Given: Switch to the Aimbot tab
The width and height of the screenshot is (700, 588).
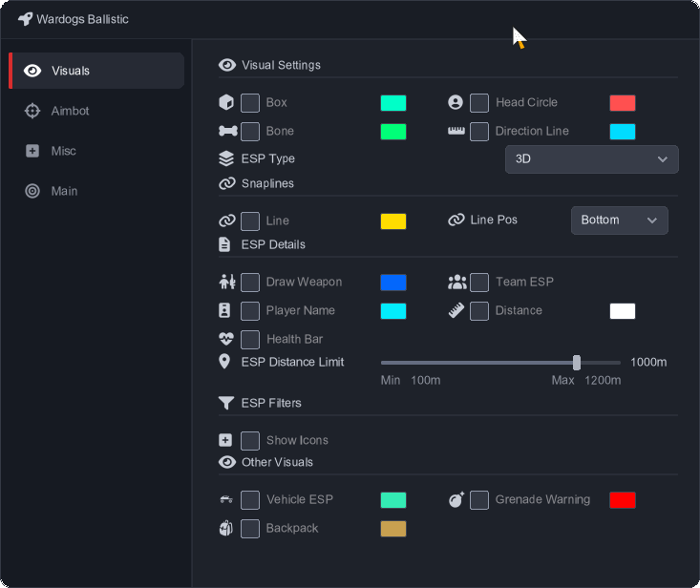Looking at the screenshot, I should pyautogui.click(x=96, y=111).
